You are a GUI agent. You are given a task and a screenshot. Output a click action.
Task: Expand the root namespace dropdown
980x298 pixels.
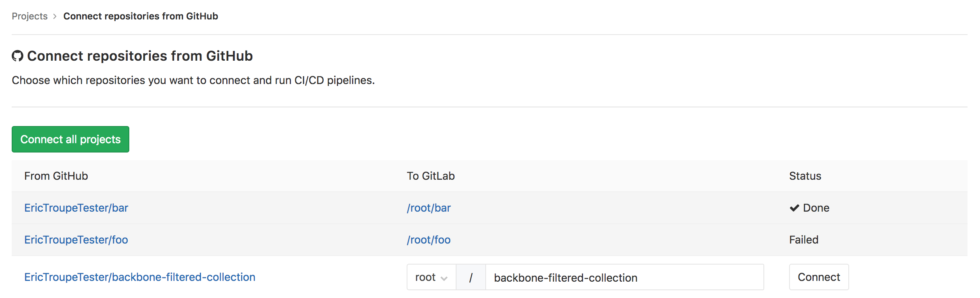click(x=431, y=277)
